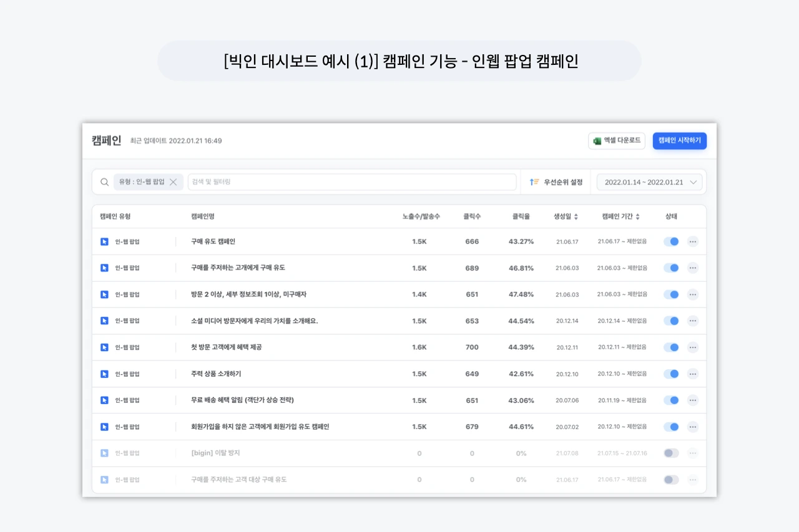This screenshot has width=799, height=532.
Task: Open the ellipsis menu for 주력 상품 소개하기 row
Action: point(693,374)
